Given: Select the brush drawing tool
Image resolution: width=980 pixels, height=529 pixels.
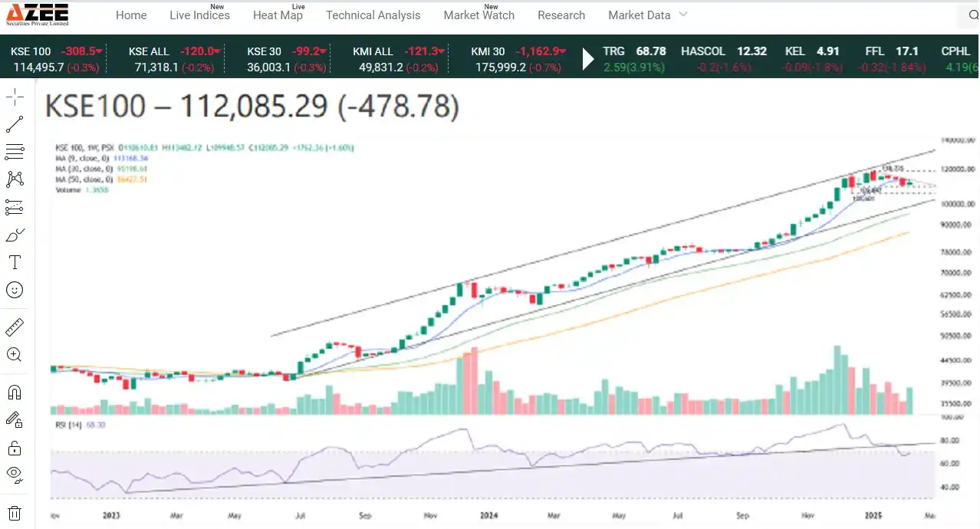Looking at the screenshot, I should pyautogui.click(x=15, y=235).
